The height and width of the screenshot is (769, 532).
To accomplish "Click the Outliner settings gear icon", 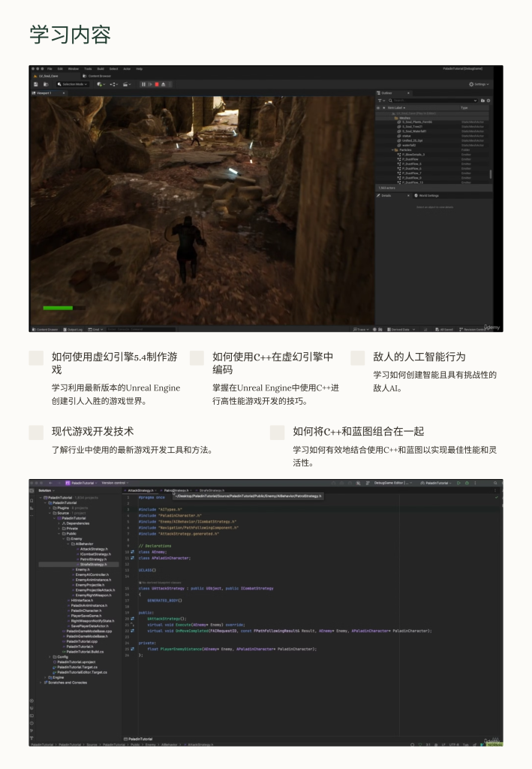I will coord(488,101).
